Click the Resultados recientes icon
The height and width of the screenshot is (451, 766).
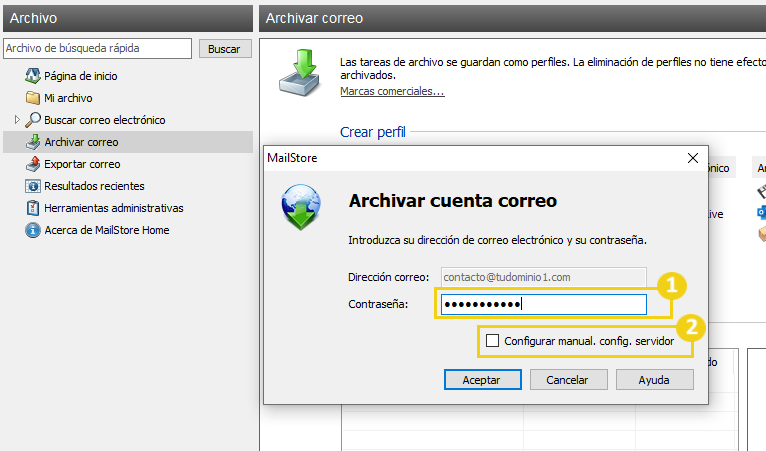(33, 186)
